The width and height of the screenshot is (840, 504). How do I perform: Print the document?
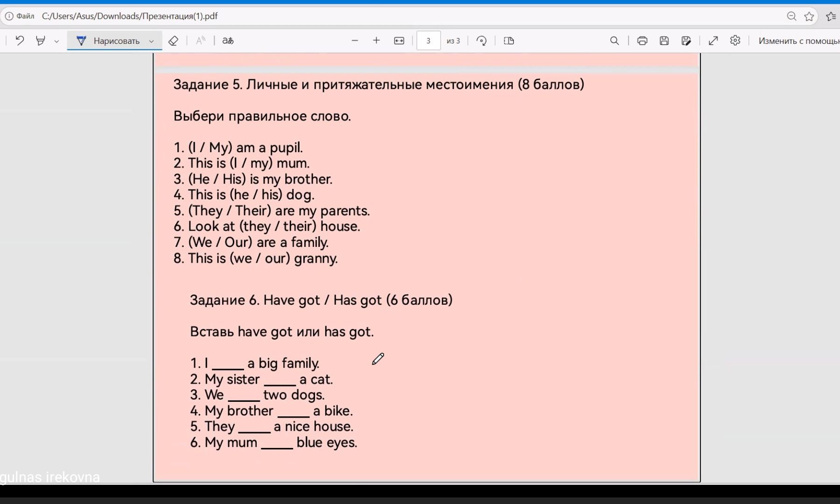point(642,41)
